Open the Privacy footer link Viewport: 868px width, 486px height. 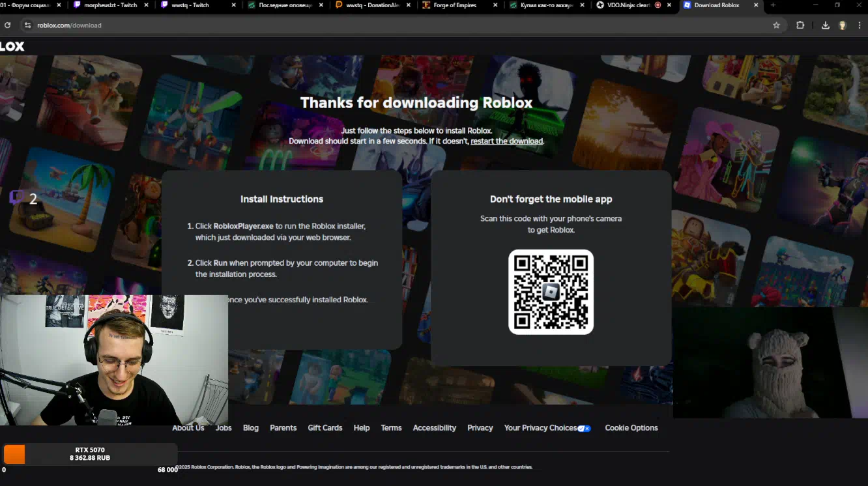click(x=480, y=428)
